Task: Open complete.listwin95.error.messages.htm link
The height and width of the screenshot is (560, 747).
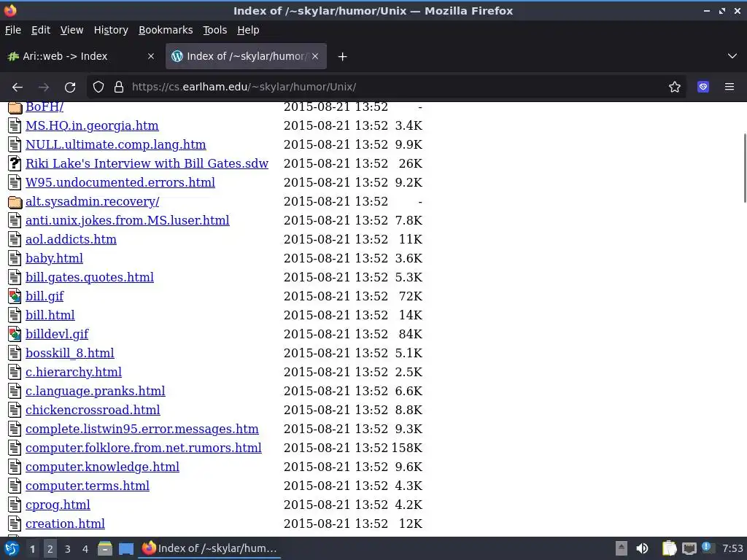Action: (x=142, y=429)
